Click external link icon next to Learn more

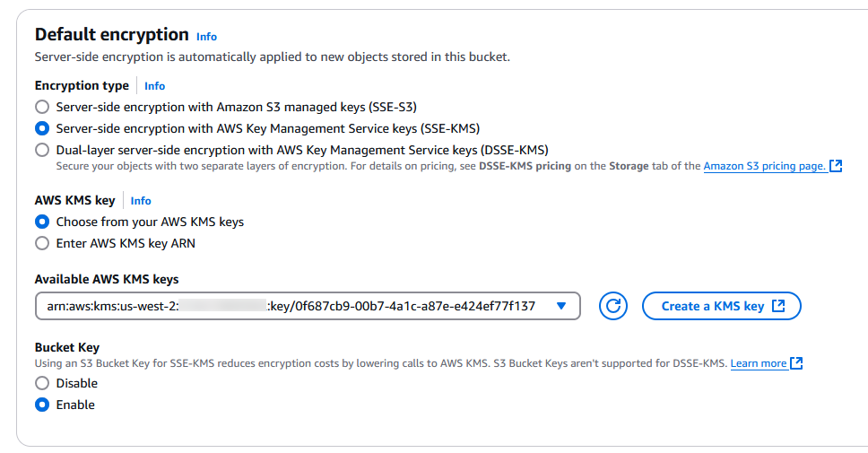(796, 363)
